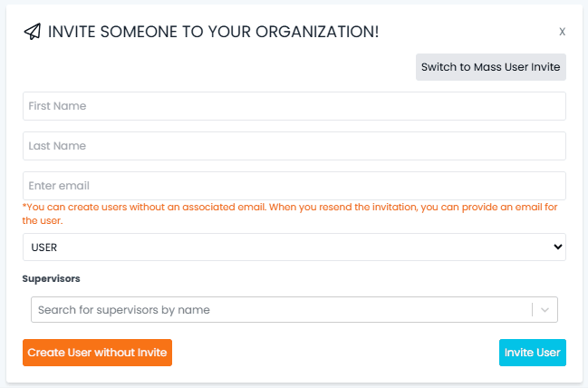Close the invite dialog with the X
588x388 pixels.
coord(562,32)
